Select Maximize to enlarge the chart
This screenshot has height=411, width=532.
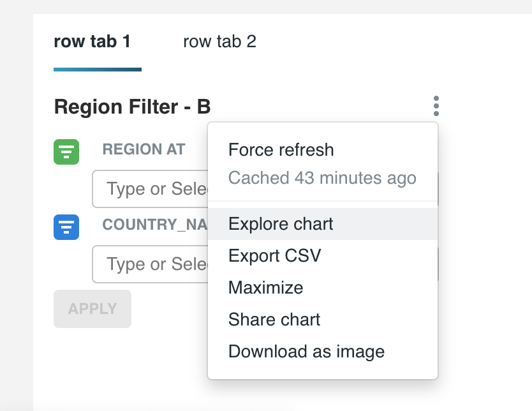(265, 288)
